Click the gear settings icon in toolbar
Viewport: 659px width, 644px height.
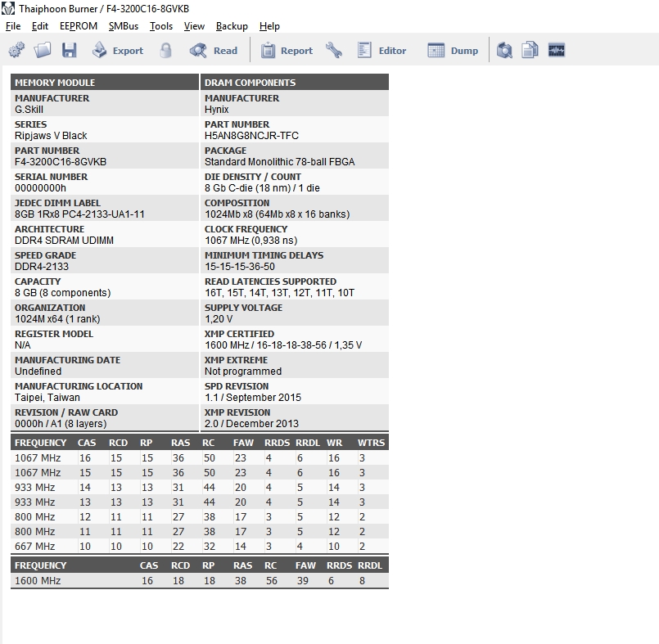(x=16, y=51)
